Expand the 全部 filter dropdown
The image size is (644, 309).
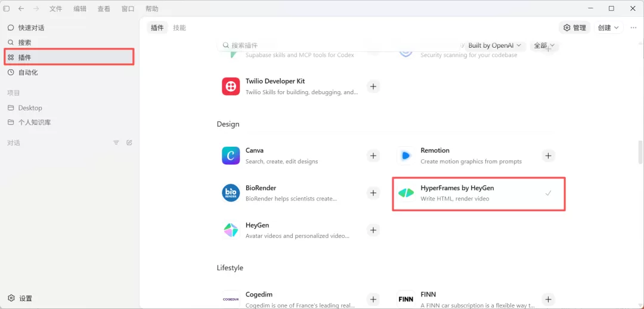(544, 45)
